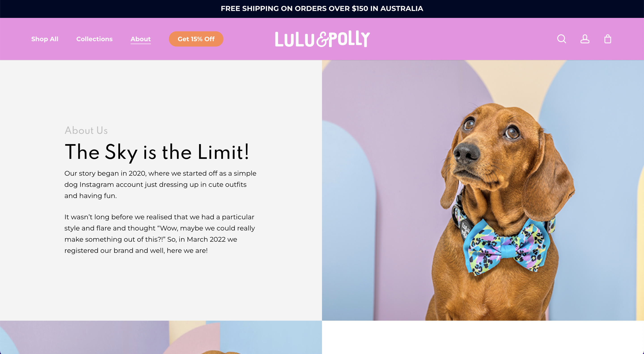Click the Lulu & Polly logo

click(x=322, y=39)
